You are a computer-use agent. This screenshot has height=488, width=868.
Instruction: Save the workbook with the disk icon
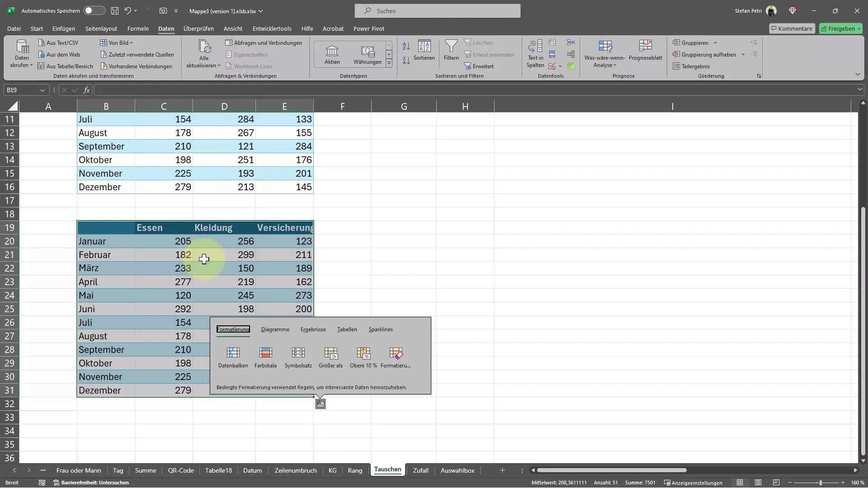tap(115, 11)
